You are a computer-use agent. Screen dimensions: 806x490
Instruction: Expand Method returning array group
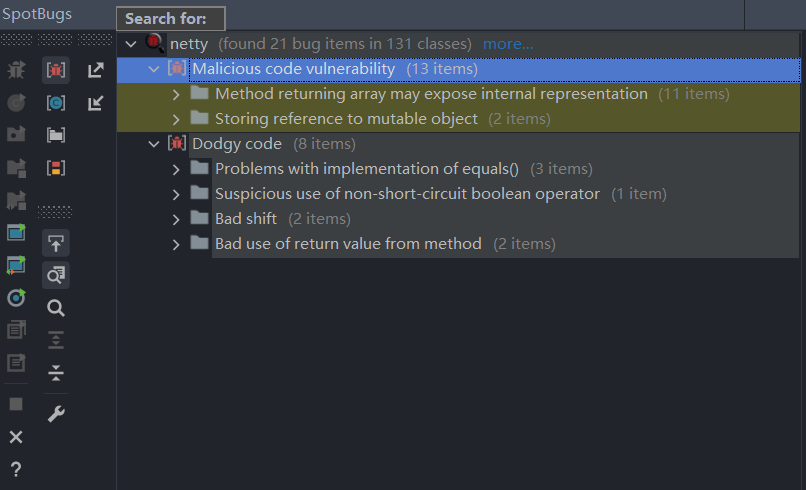click(x=176, y=95)
